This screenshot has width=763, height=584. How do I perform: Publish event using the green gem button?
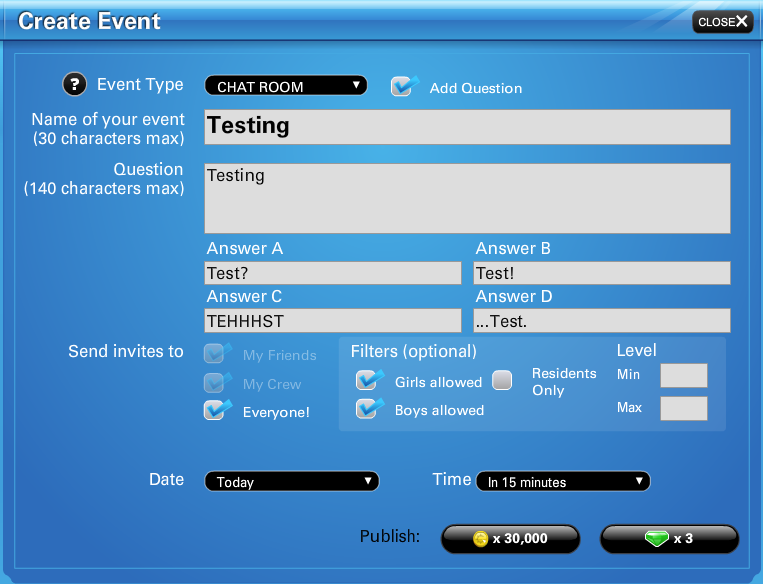(x=669, y=539)
